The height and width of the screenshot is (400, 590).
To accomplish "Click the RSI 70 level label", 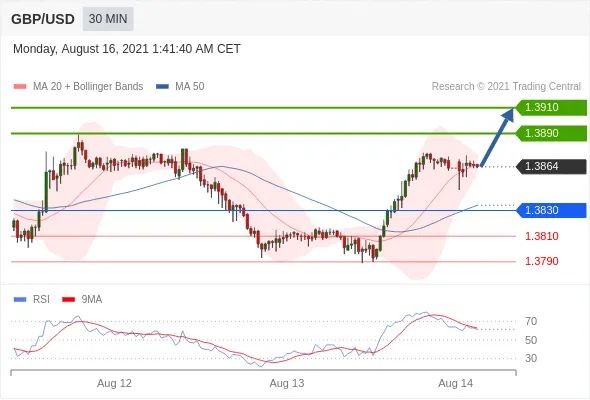I will pyautogui.click(x=531, y=321).
